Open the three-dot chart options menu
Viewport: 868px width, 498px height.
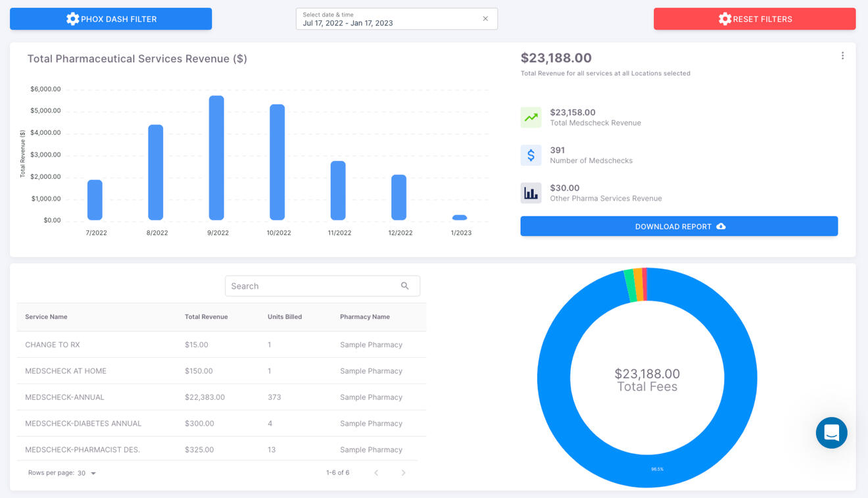[x=842, y=56]
